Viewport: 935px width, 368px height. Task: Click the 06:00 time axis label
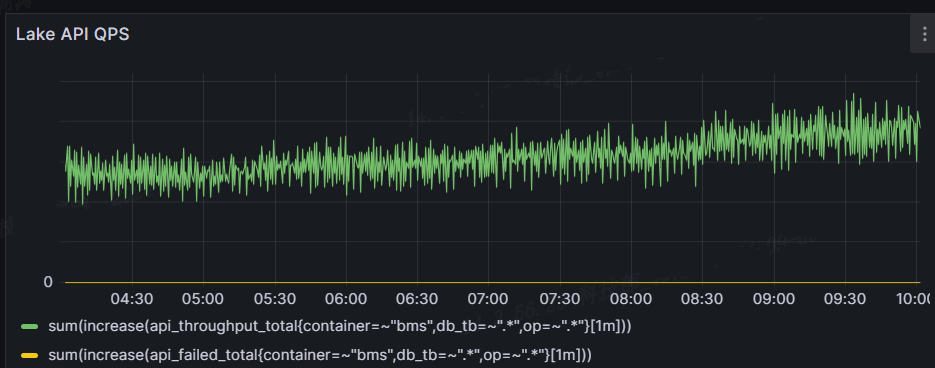pyautogui.click(x=345, y=298)
